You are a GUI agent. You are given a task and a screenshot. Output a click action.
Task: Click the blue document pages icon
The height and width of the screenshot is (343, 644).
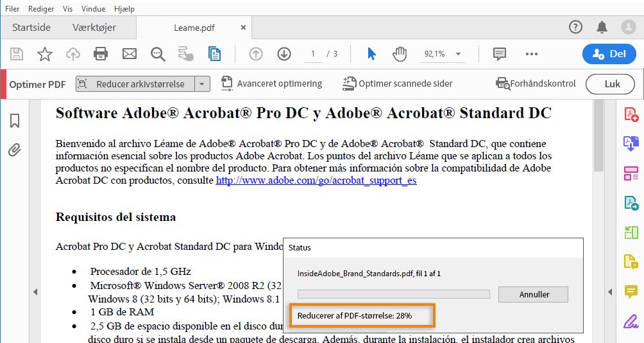pyautogui.click(x=214, y=54)
